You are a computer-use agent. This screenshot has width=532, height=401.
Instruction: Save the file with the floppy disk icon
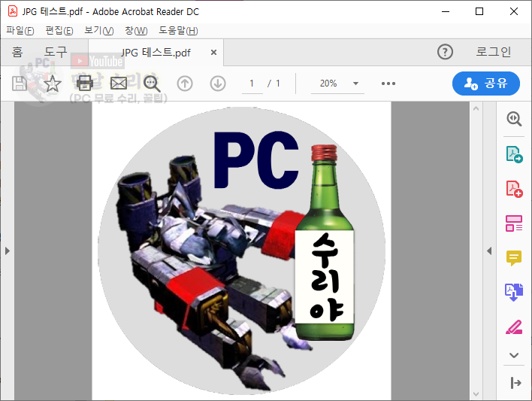point(20,84)
